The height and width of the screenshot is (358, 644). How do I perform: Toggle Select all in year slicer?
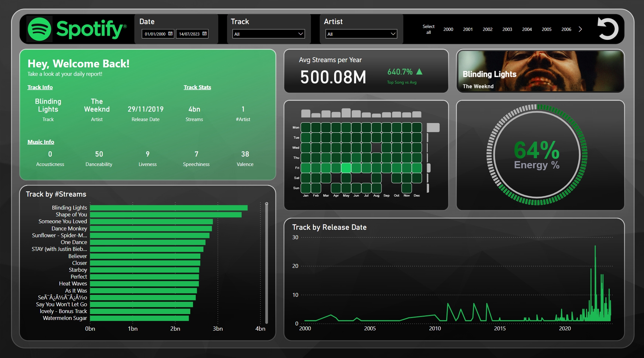click(428, 29)
